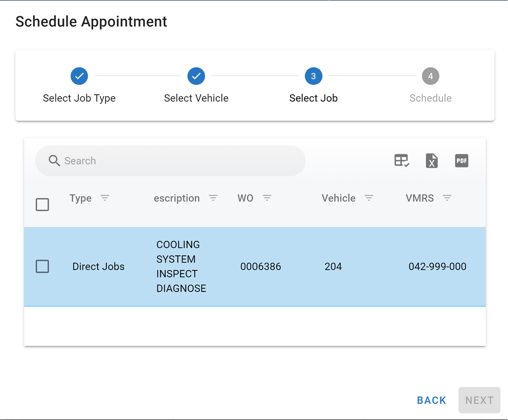Sort by the Description column header
The height and width of the screenshot is (420, 508).
pos(177,198)
